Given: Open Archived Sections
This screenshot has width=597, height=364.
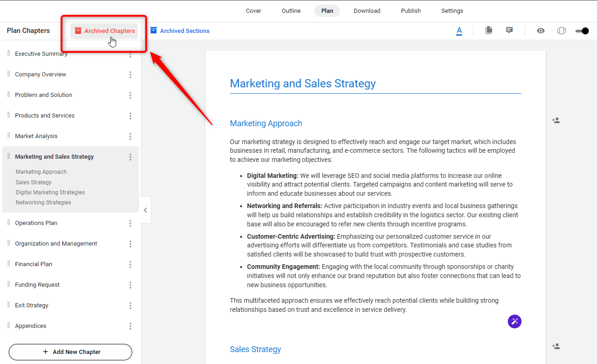Looking at the screenshot, I should point(180,31).
